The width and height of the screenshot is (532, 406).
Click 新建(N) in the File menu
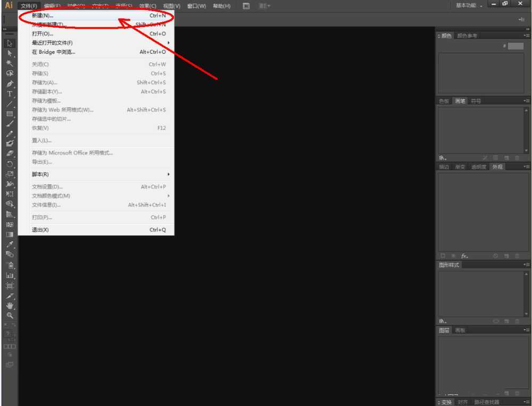pyautogui.click(x=43, y=15)
